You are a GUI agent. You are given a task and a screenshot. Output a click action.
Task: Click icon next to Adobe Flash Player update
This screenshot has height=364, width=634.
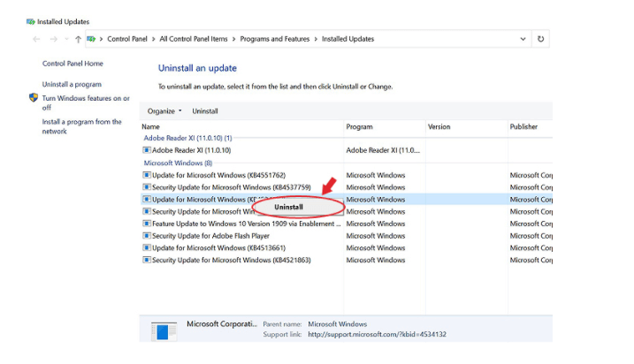click(x=147, y=236)
